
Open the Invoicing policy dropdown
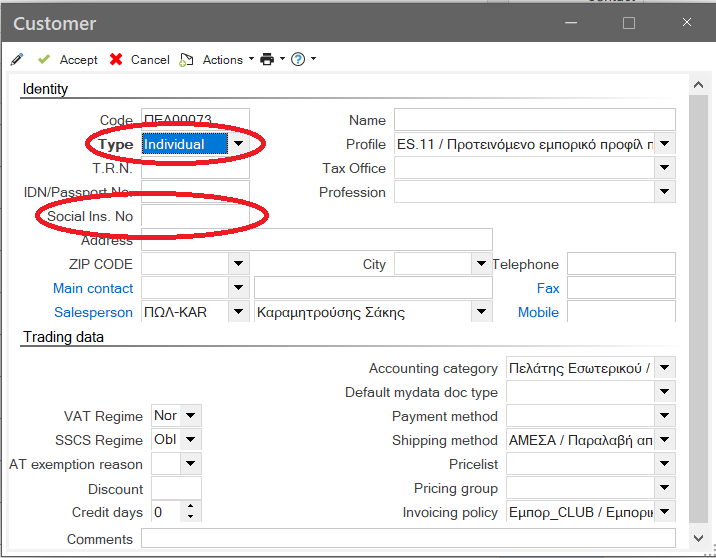pos(664,511)
